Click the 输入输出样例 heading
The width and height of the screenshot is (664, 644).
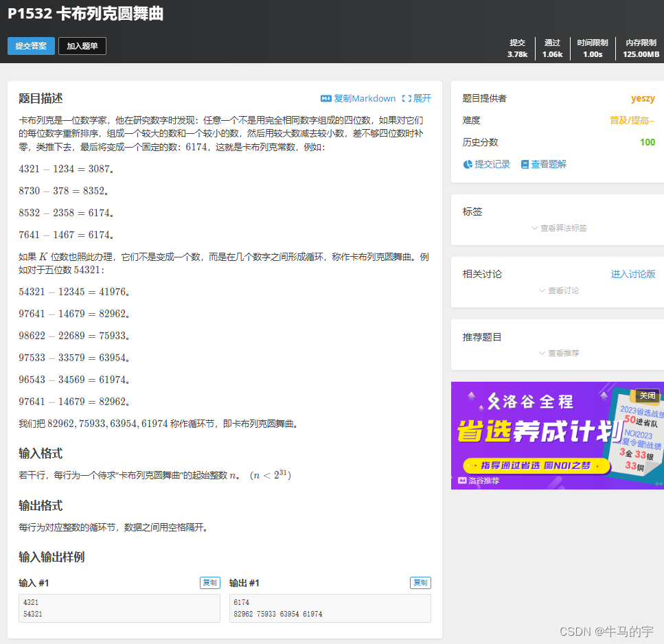click(x=51, y=557)
